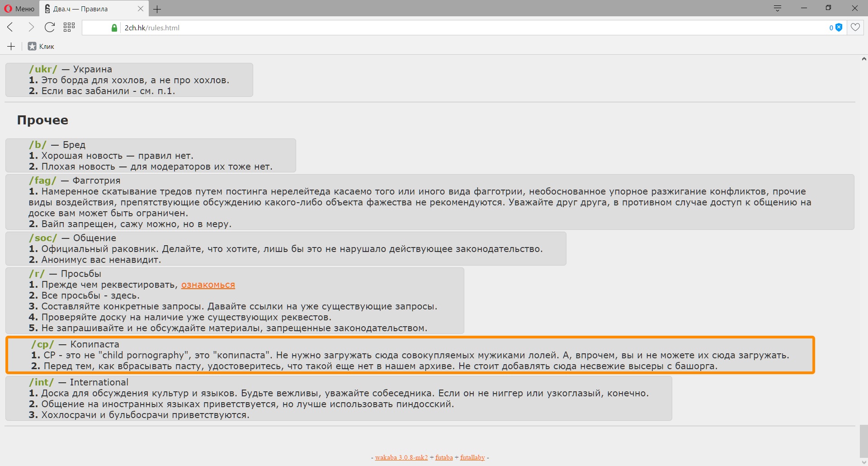Click the "Прочее" section heading

tap(42, 120)
